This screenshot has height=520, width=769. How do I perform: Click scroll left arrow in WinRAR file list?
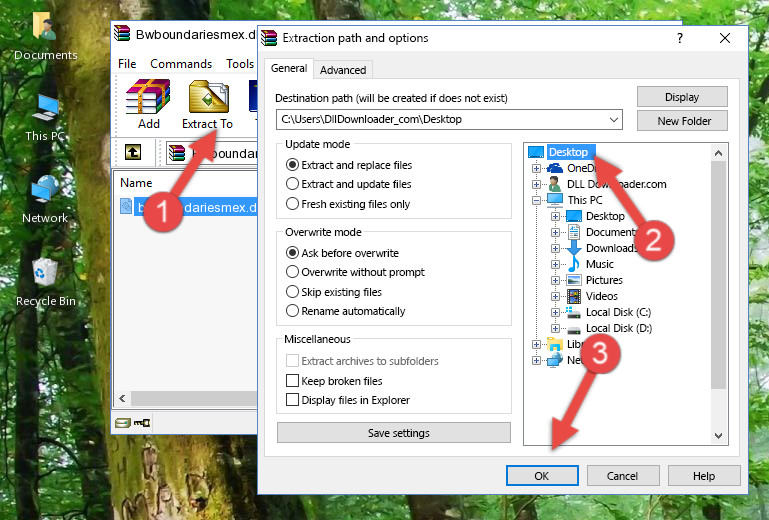point(123,398)
